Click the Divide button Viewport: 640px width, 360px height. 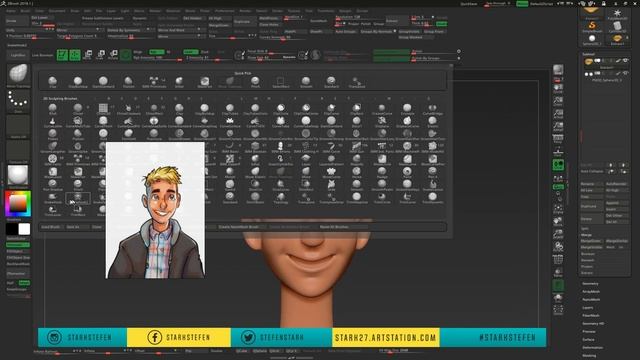tap(16, 21)
